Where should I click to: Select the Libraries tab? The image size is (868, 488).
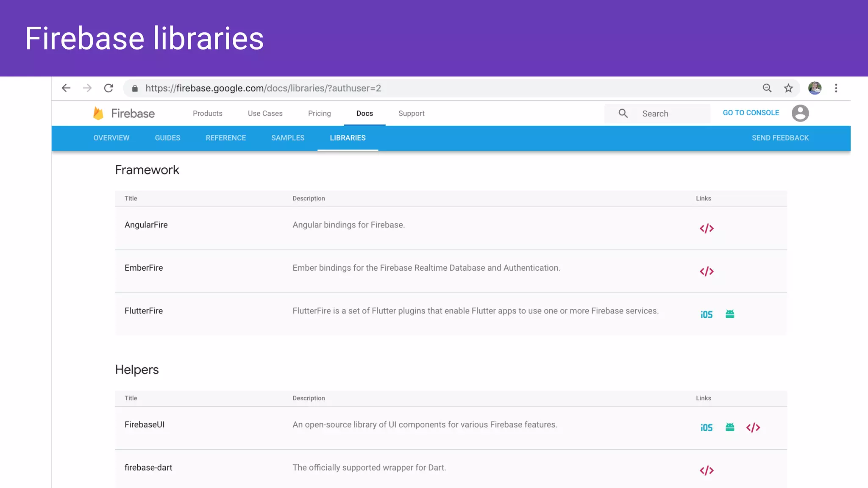point(348,138)
